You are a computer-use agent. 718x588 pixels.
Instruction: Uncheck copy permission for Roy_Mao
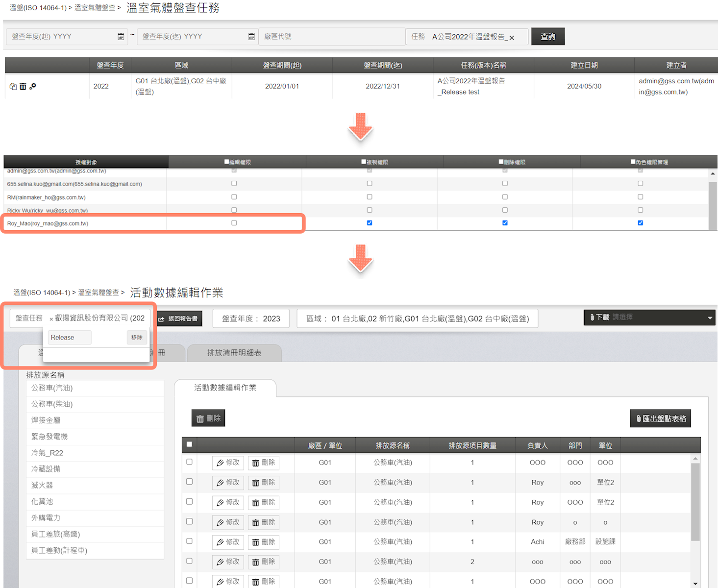coord(370,223)
